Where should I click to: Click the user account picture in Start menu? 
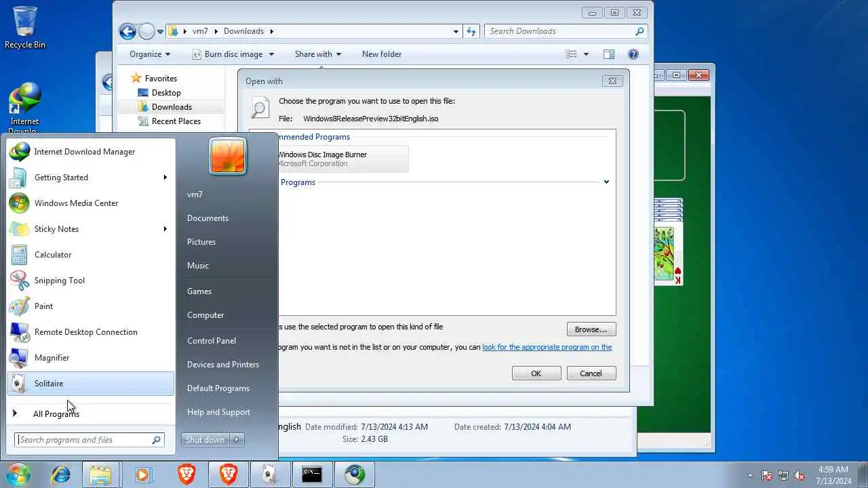(x=227, y=156)
